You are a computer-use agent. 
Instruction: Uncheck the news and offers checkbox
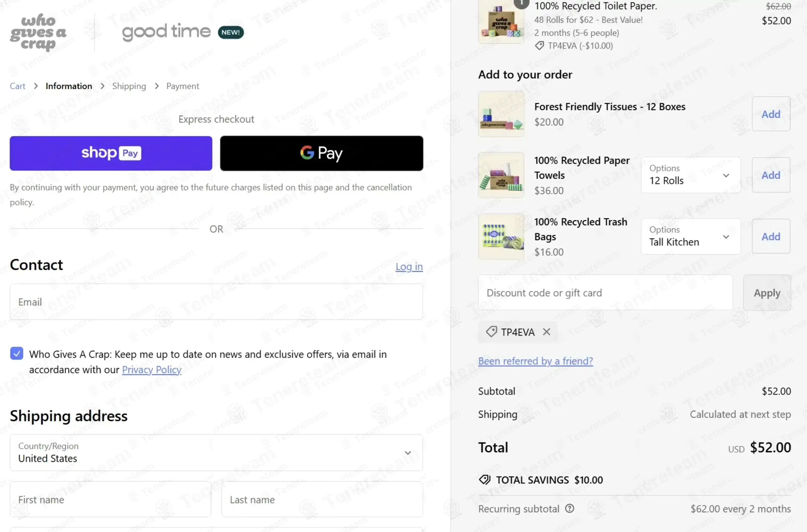17,353
